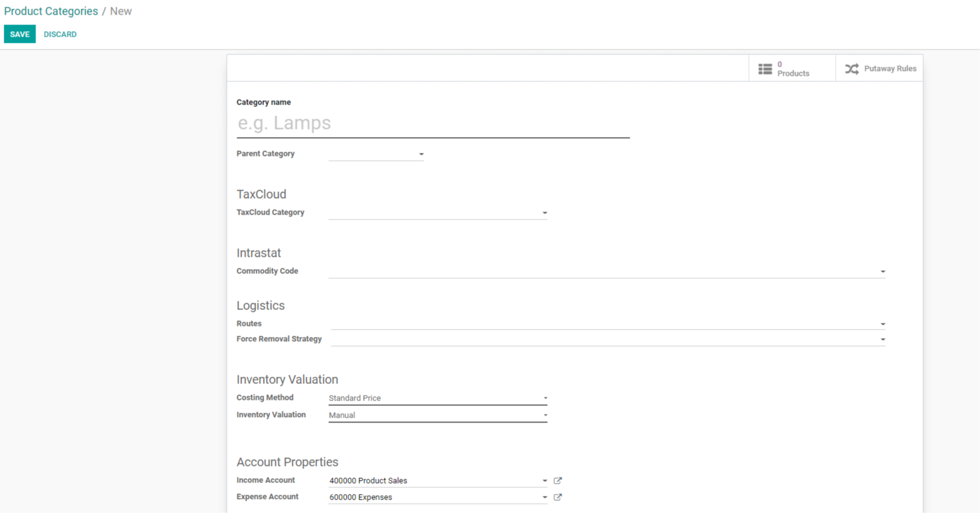Click the Account Properties heading
The image size is (980, 513).
coord(287,462)
